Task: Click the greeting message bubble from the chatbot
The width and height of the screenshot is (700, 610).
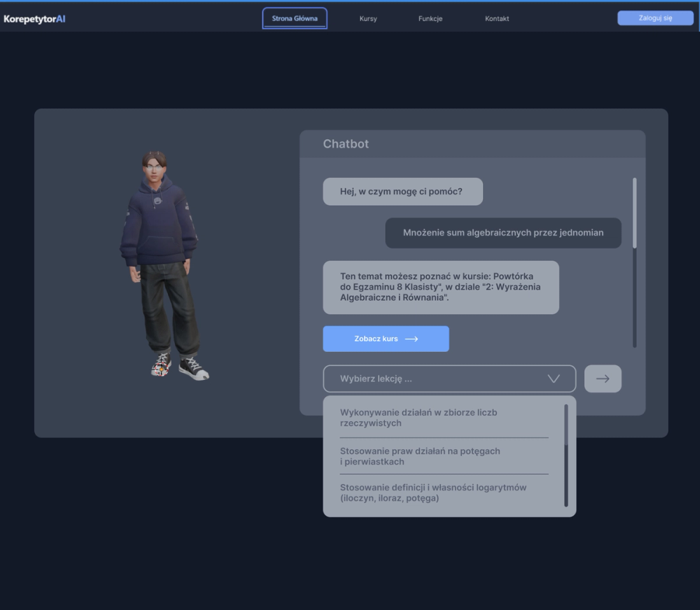Action: tap(402, 191)
